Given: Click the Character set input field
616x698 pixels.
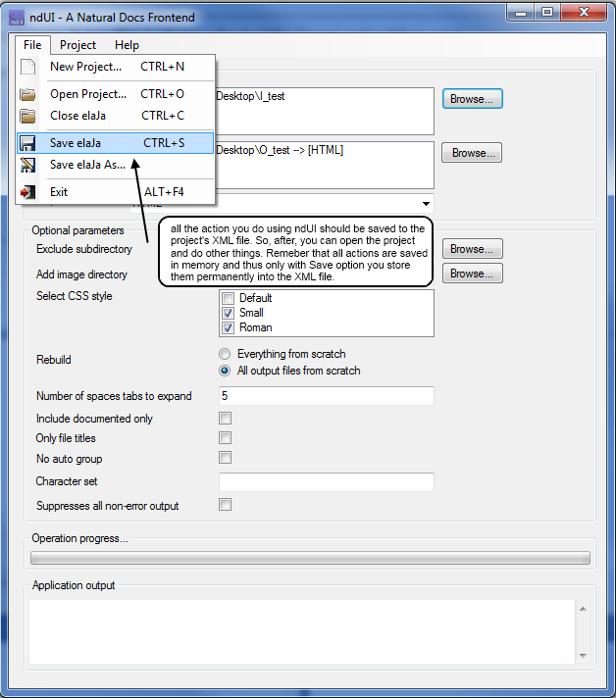Looking at the screenshot, I should point(326,482).
